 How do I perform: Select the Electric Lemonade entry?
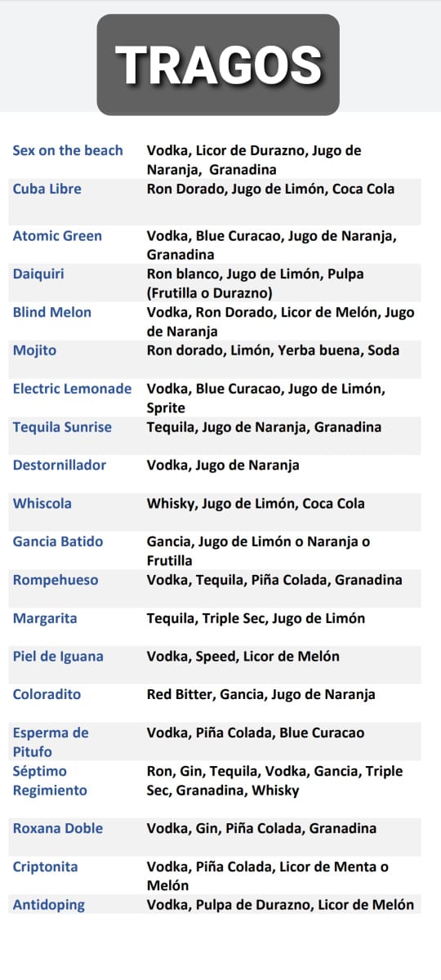(x=72, y=389)
